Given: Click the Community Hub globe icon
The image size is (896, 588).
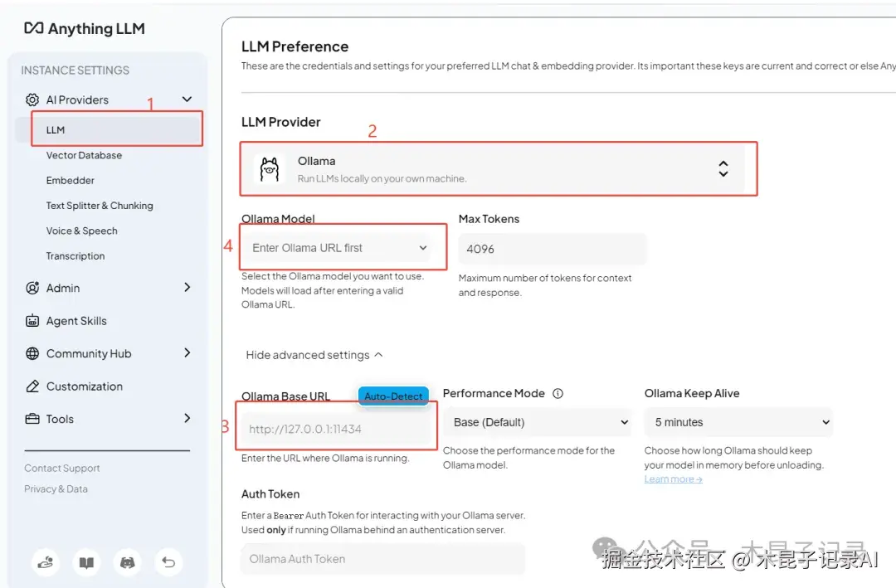Looking at the screenshot, I should 32,353.
